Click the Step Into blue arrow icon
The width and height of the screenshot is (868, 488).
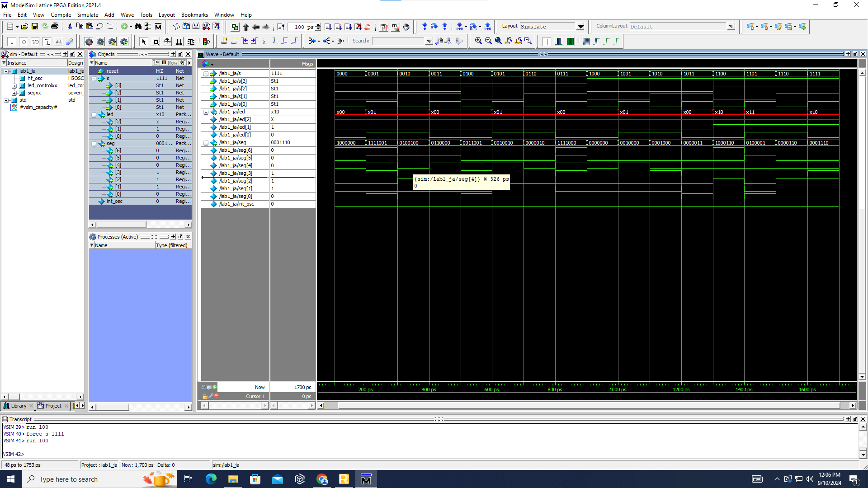[424, 27]
